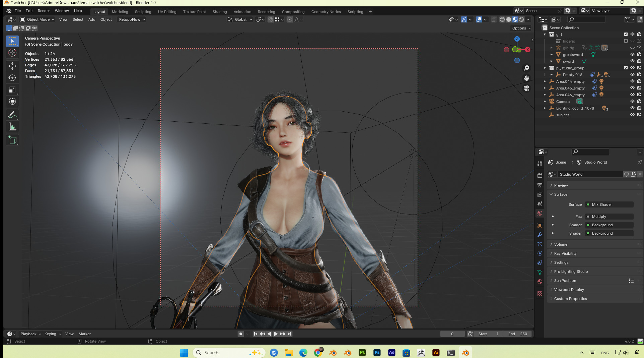Click the current frame field showing 0
The height and width of the screenshot is (358, 644).
[x=452, y=334]
